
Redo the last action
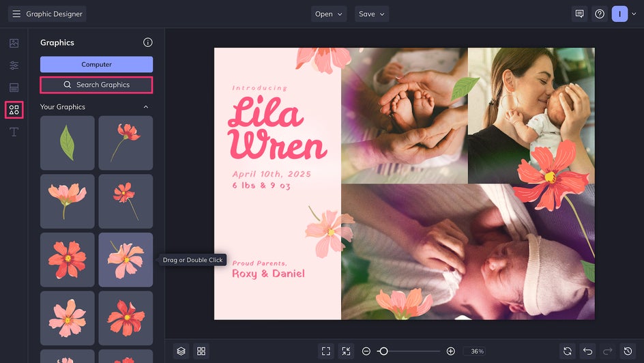coord(607,351)
